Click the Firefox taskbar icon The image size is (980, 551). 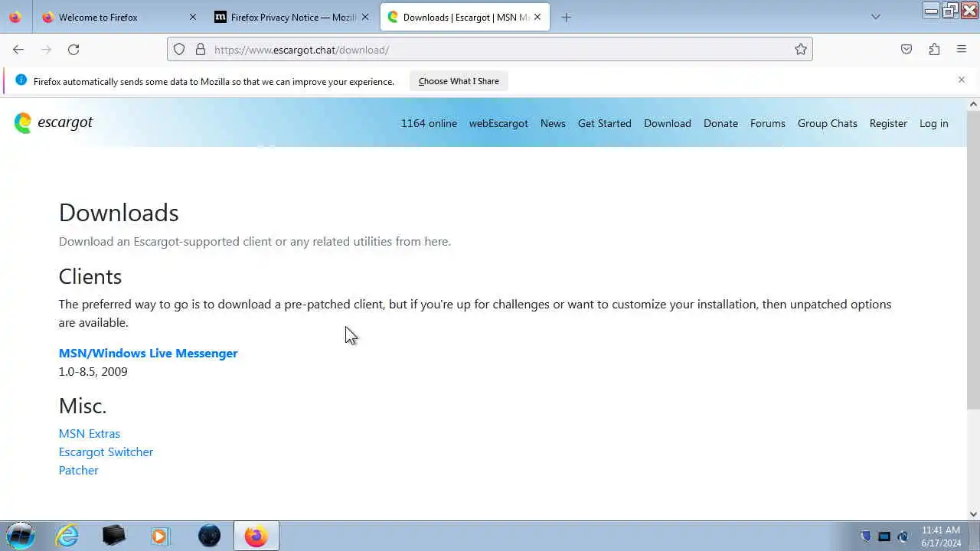click(256, 536)
